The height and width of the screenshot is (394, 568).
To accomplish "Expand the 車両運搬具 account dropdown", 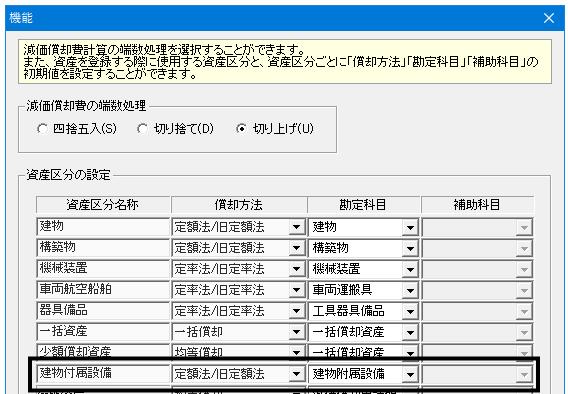I will pos(410,290).
